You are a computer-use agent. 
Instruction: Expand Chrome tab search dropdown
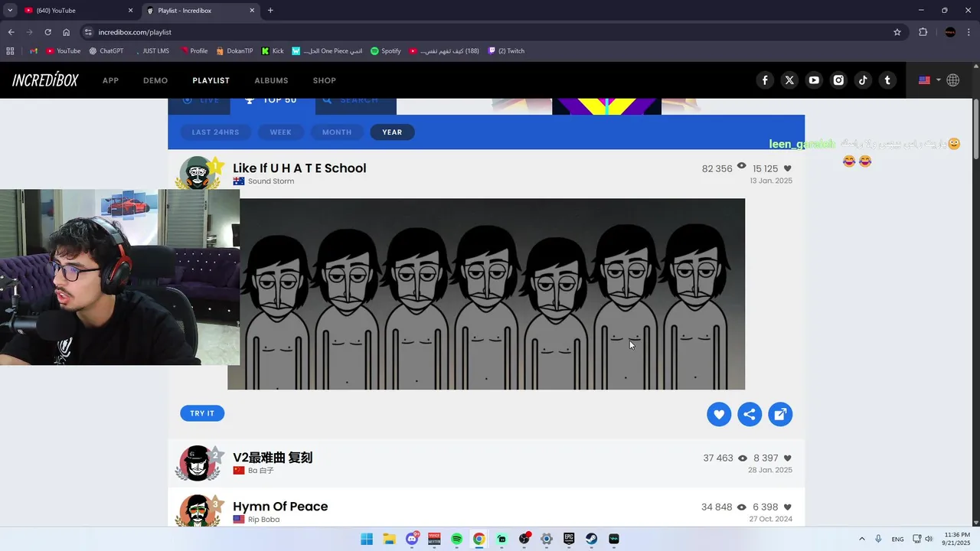pyautogui.click(x=10, y=11)
